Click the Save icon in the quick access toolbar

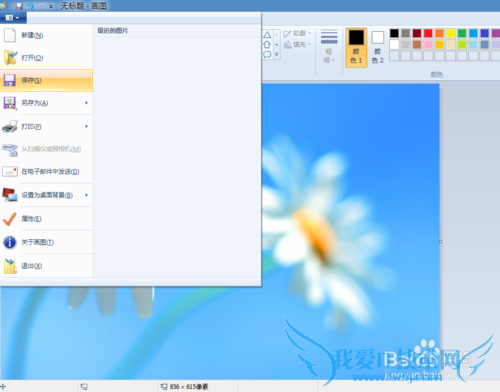tap(19, 6)
